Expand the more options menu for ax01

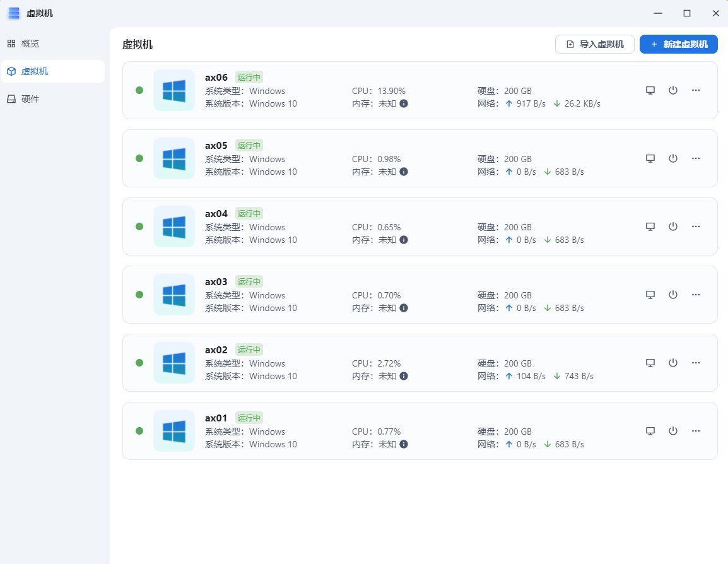tap(696, 431)
